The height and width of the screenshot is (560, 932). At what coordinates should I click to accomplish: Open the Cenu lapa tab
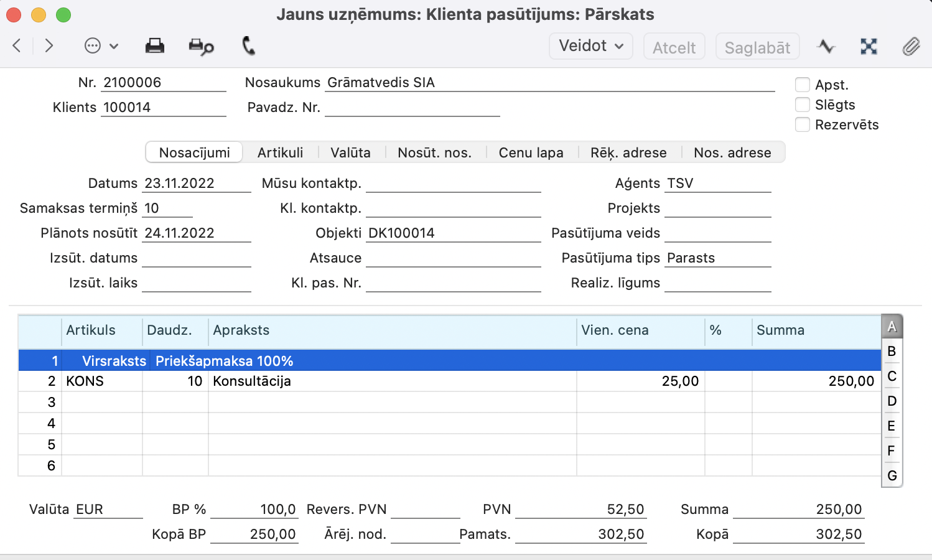click(531, 152)
